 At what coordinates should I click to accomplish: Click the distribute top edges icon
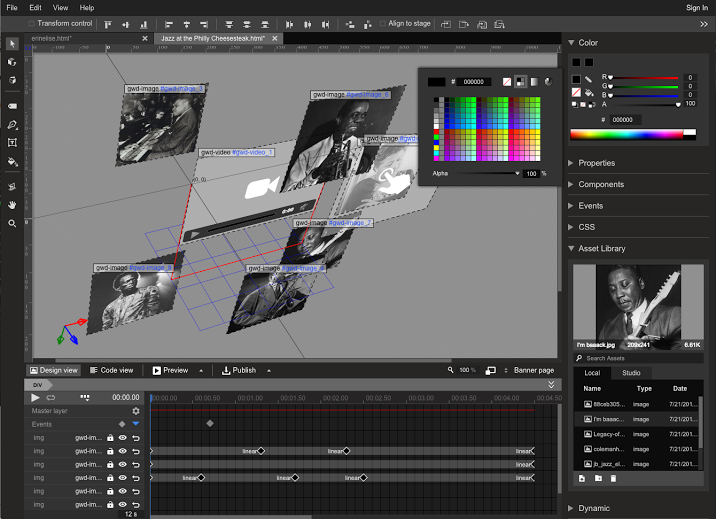click(x=229, y=25)
